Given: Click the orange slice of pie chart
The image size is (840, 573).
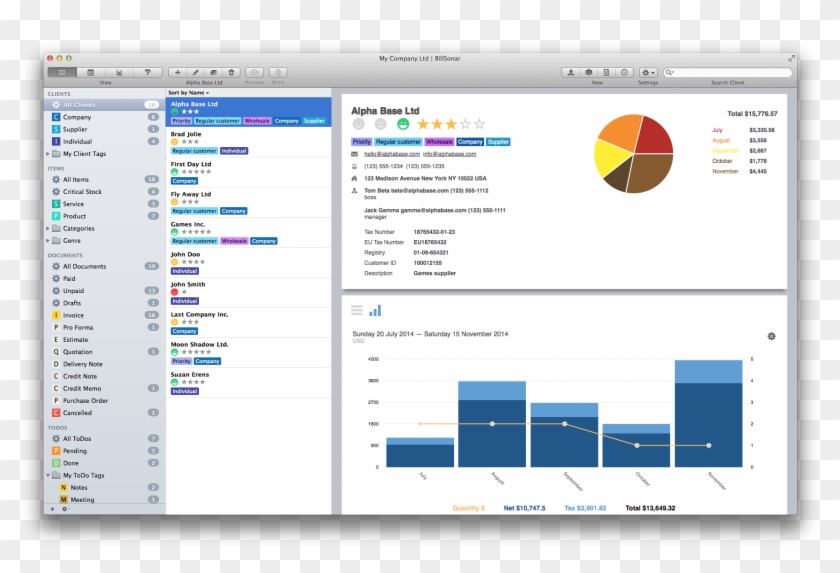Looking at the screenshot, I should click(x=618, y=131).
